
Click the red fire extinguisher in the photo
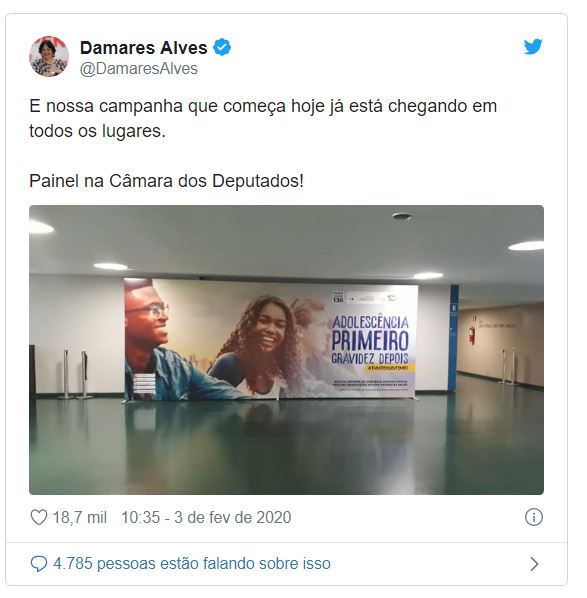pos(472,335)
